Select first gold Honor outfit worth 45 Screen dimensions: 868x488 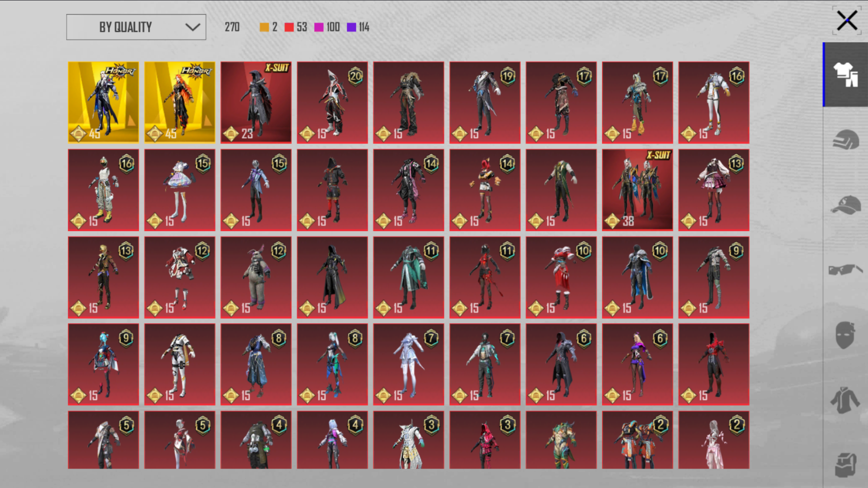(x=103, y=102)
